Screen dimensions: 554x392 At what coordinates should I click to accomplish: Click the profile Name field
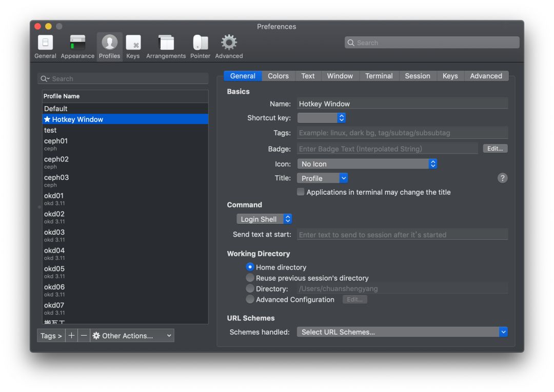coord(402,104)
